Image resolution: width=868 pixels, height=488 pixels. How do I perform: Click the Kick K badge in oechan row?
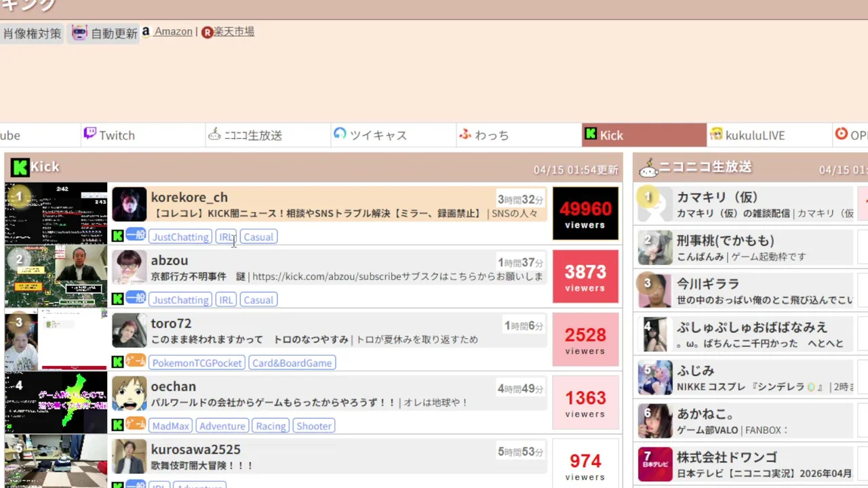(118, 425)
